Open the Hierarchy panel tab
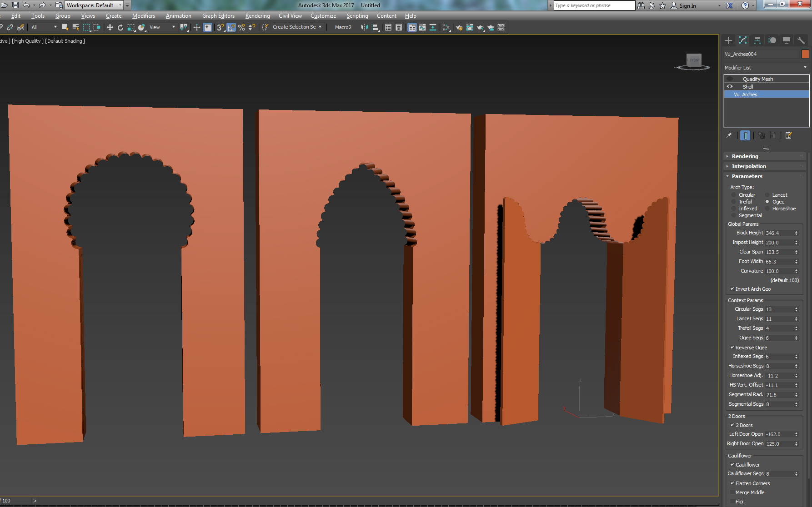The width and height of the screenshot is (812, 507). pos(757,40)
